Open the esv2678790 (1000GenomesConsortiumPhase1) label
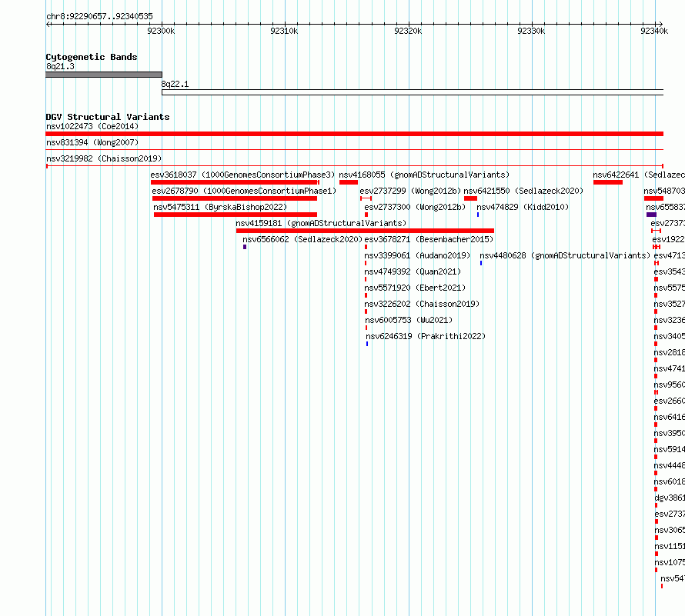This screenshot has height=616, width=685. pos(244,191)
